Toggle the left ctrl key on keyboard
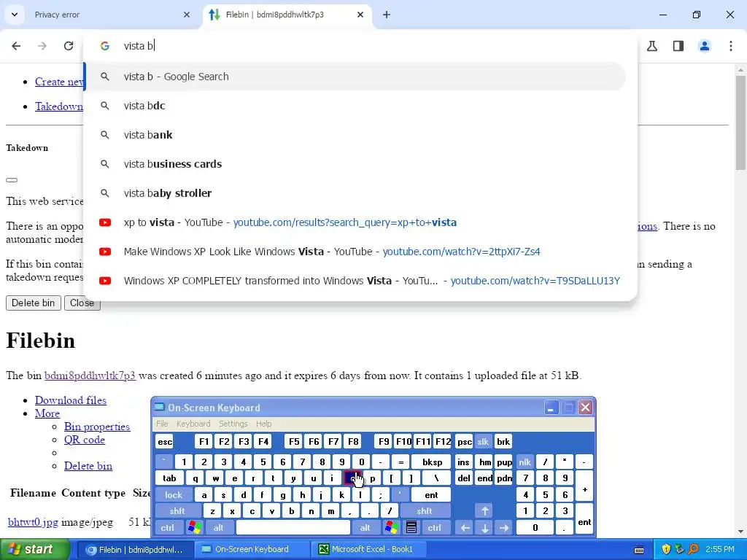 (167, 528)
